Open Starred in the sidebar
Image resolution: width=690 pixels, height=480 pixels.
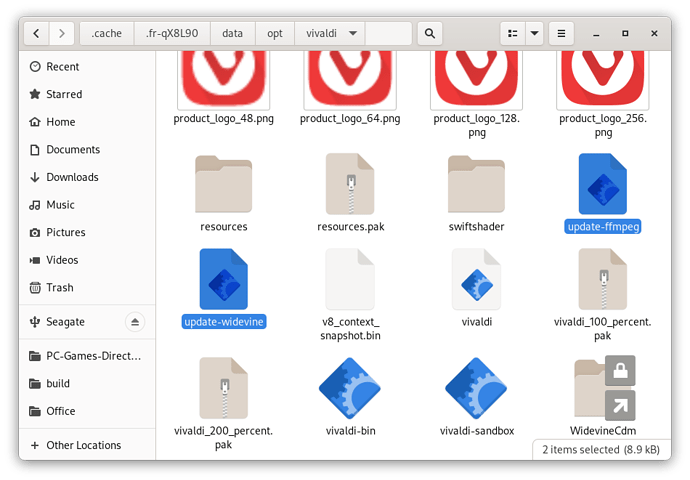(x=87, y=94)
